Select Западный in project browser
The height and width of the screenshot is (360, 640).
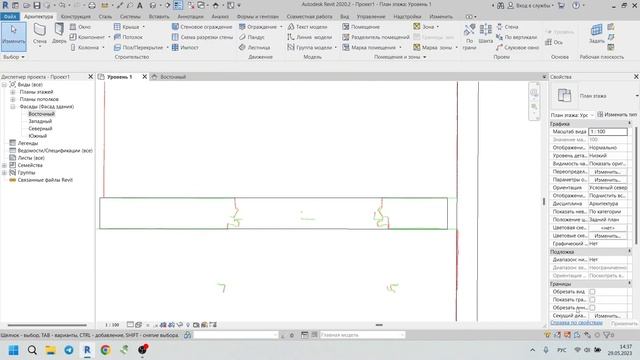[40, 121]
